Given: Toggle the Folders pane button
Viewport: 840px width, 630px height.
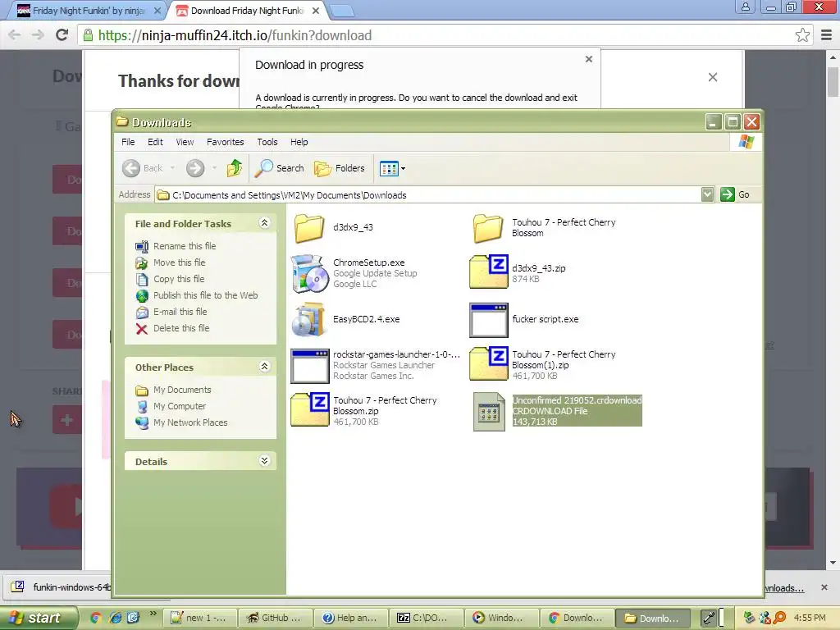Looking at the screenshot, I should click(340, 168).
